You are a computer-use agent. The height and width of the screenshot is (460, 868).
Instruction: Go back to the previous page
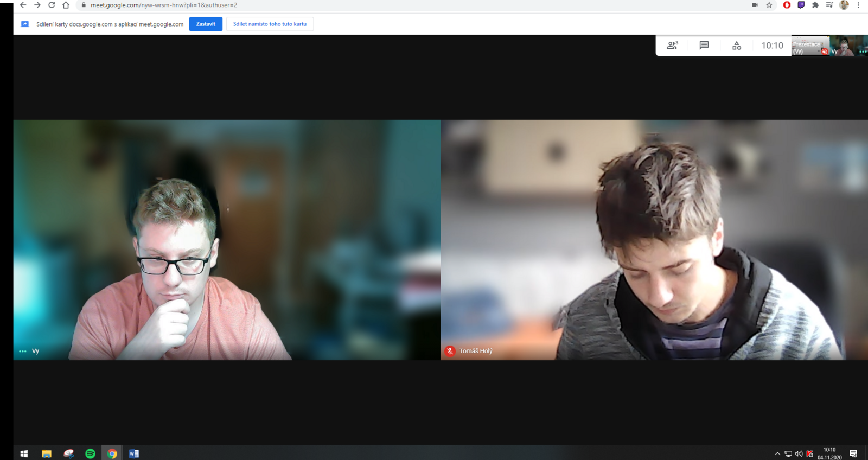point(23,5)
